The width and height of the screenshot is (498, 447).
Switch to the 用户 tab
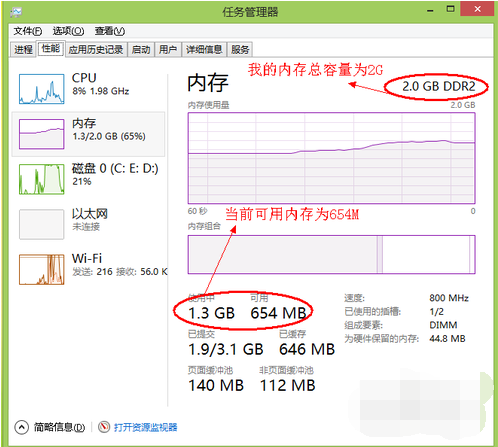tap(168, 50)
